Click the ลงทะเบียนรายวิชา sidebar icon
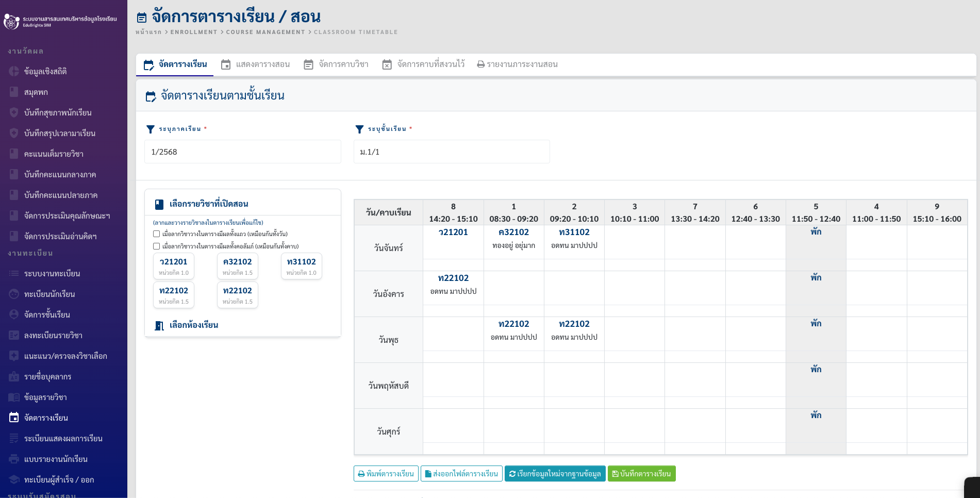 pyautogui.click(x=14, y=336)
